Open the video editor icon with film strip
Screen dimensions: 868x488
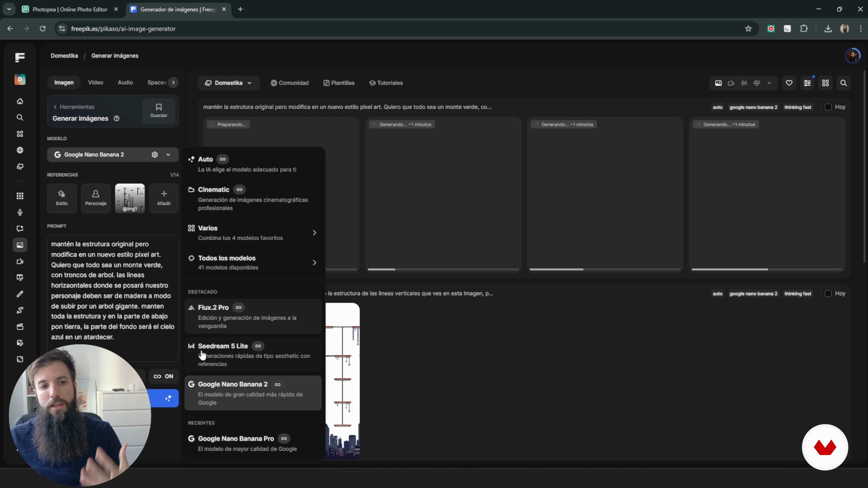coord(20,277)
